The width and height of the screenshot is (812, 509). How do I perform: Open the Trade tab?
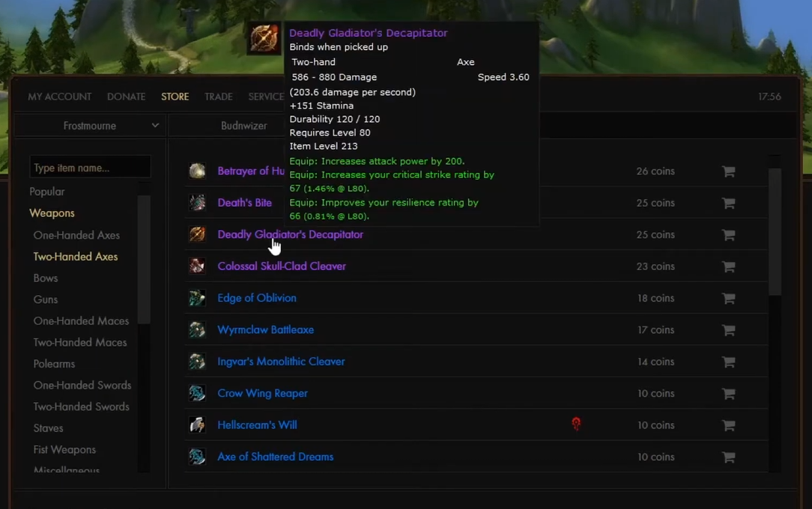pyautogui.click(x=219, y=97)
